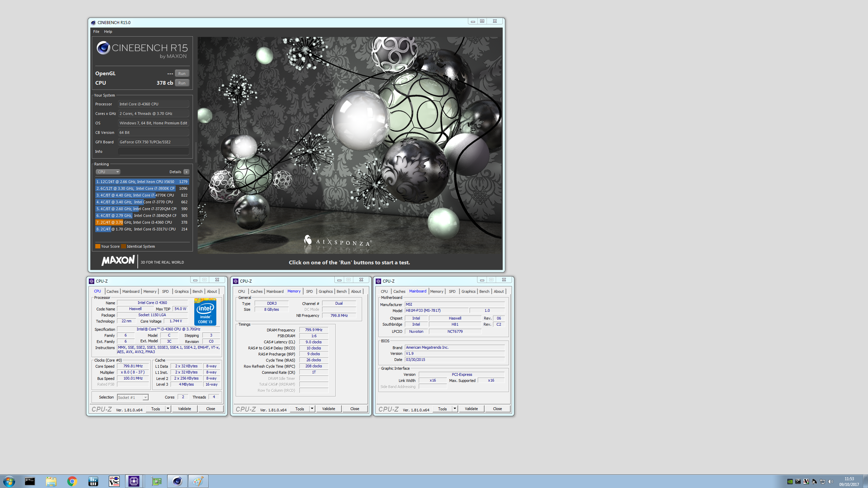Expand Tools arrow in CPU-Z CPU window

click(x=168, y=409)
